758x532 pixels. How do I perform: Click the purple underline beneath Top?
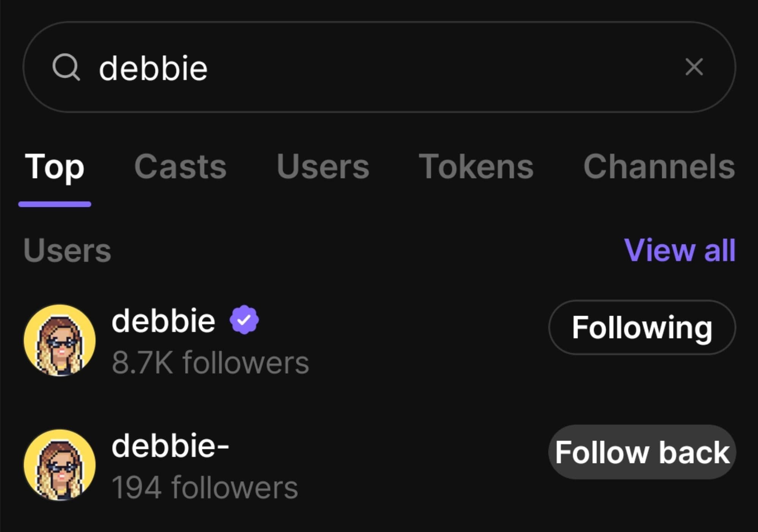(x=55, y=205)
